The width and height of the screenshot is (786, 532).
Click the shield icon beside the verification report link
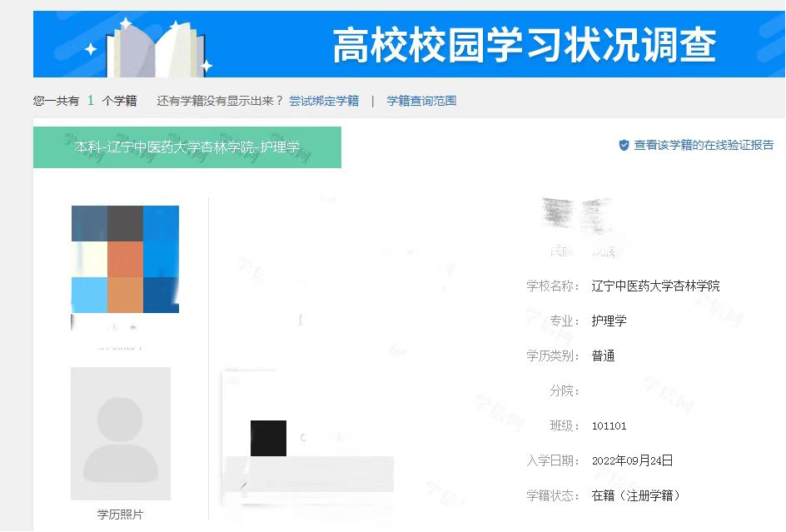[x=624, y=145]
